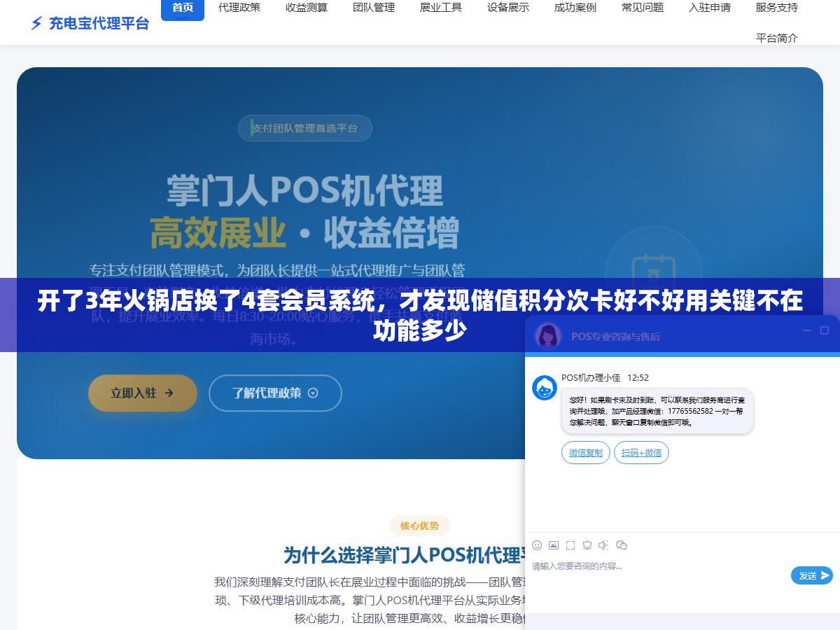The image size is (840, 630).
Task: Click the 12:52 chat timestamp
Action: [x=638, y=377]
